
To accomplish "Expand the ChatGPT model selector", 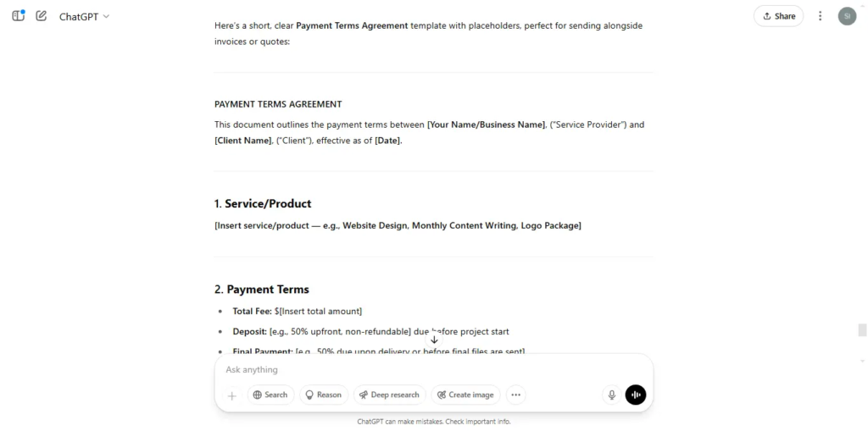I will click(x=84, y=17).
